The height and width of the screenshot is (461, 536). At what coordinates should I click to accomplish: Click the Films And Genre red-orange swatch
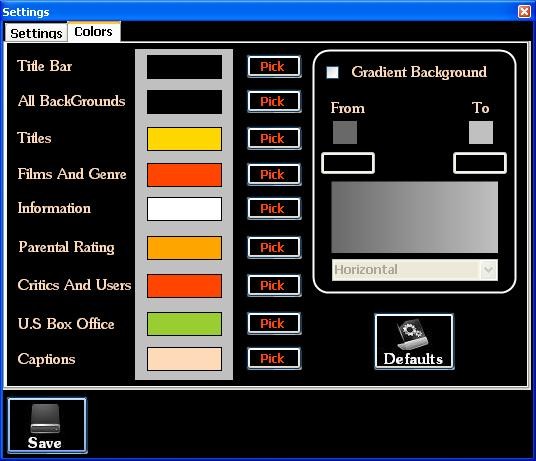click(x=184, y=175)
